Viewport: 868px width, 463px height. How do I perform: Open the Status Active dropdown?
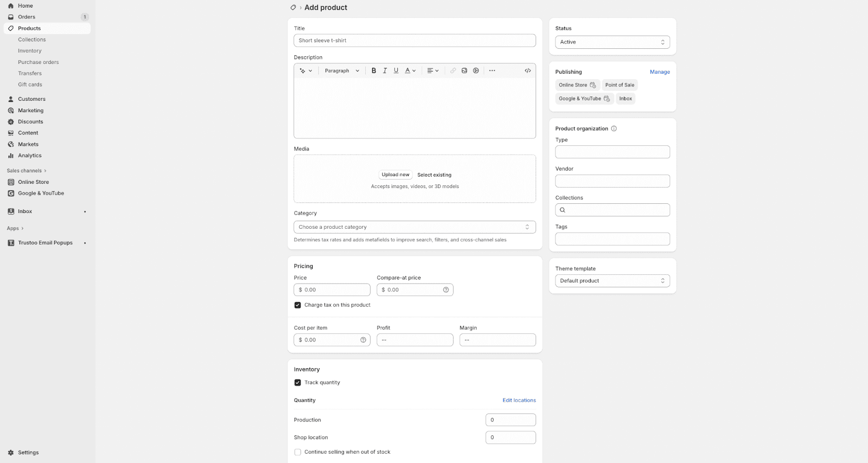(x=612, y=42)
